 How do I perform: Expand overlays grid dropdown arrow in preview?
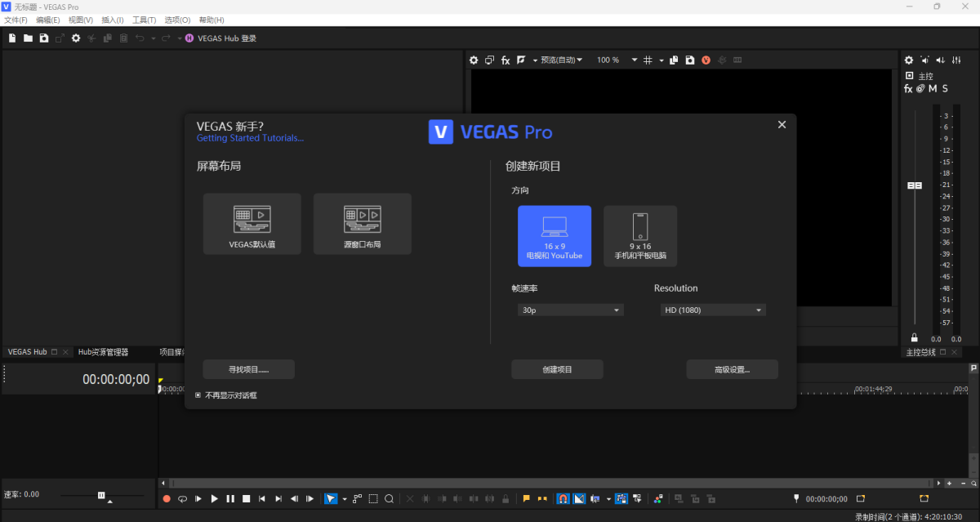click(661, 60)
